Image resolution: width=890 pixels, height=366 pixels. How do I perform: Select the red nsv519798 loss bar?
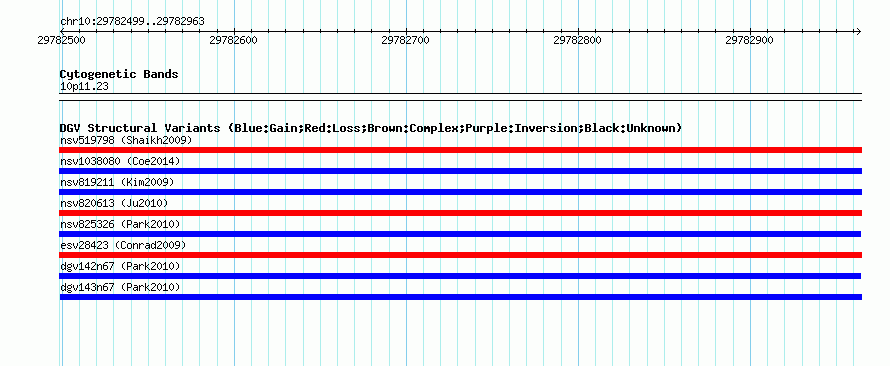click(x=460, y=150)
